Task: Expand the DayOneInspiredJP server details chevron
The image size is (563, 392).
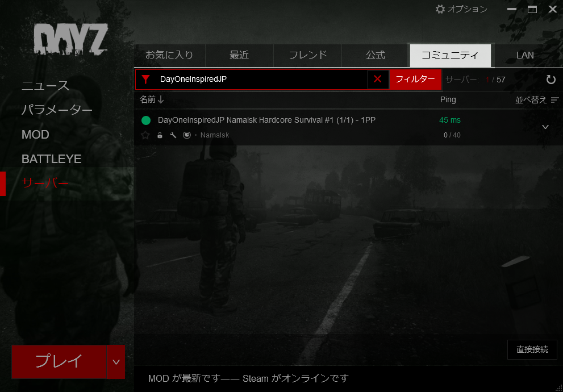Action: [x=545, y=127]
